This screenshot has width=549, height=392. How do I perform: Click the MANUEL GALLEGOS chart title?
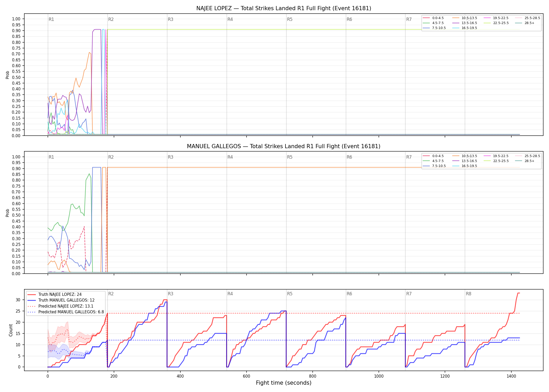coord(284,146)
